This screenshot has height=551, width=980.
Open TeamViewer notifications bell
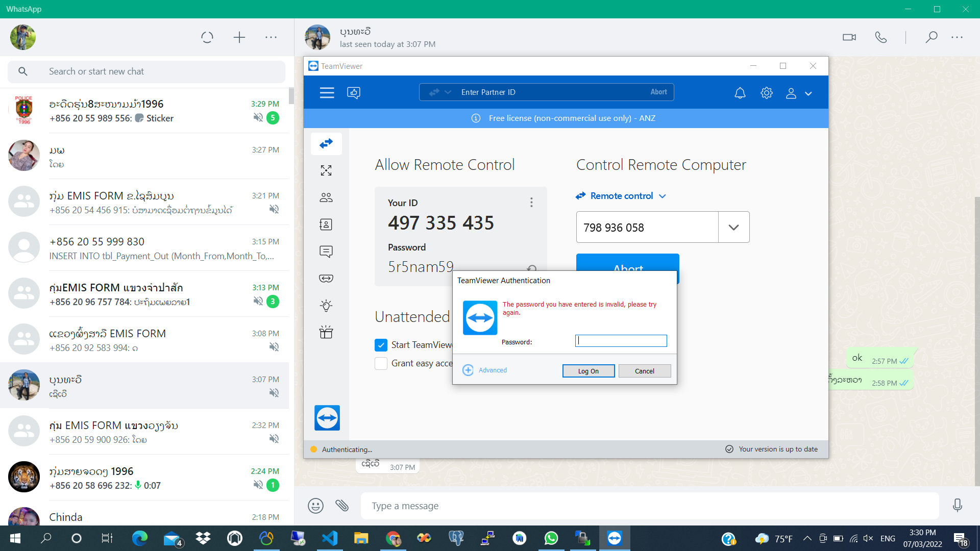click(740, 93)
